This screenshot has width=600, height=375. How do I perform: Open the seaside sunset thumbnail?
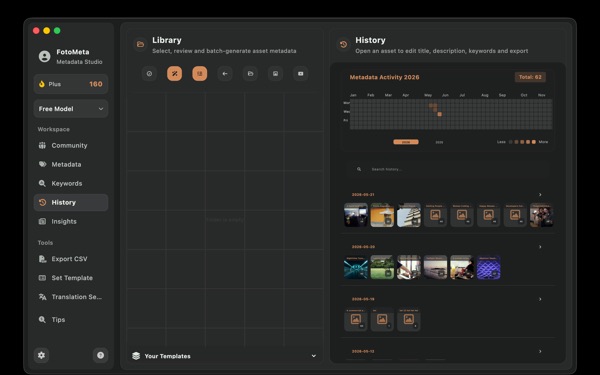435,267
